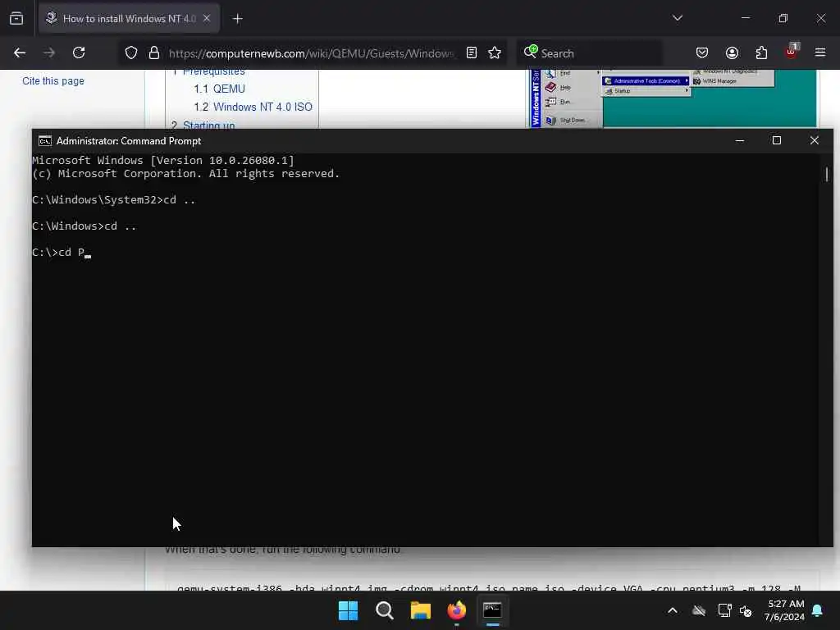Image resolution: width=840 pixels, height=630 pixels.
Task: Open search engine magnifier icon
Action: point(531,52)
